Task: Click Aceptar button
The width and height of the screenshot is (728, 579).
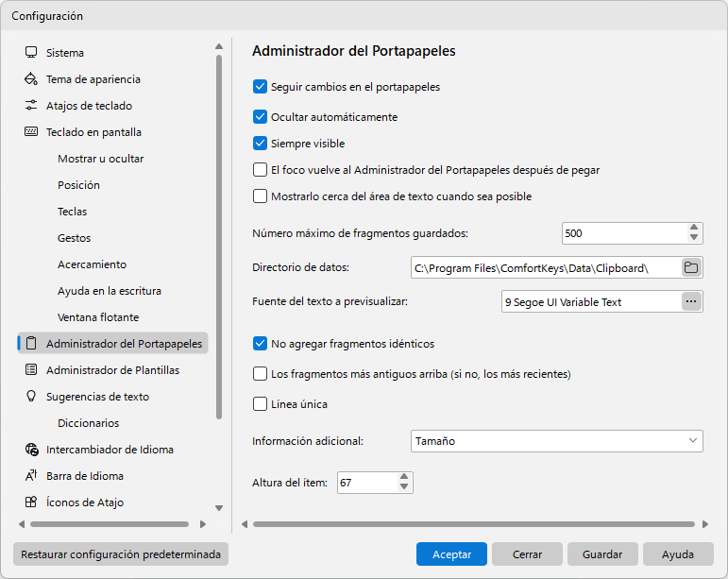Action: 451,553
